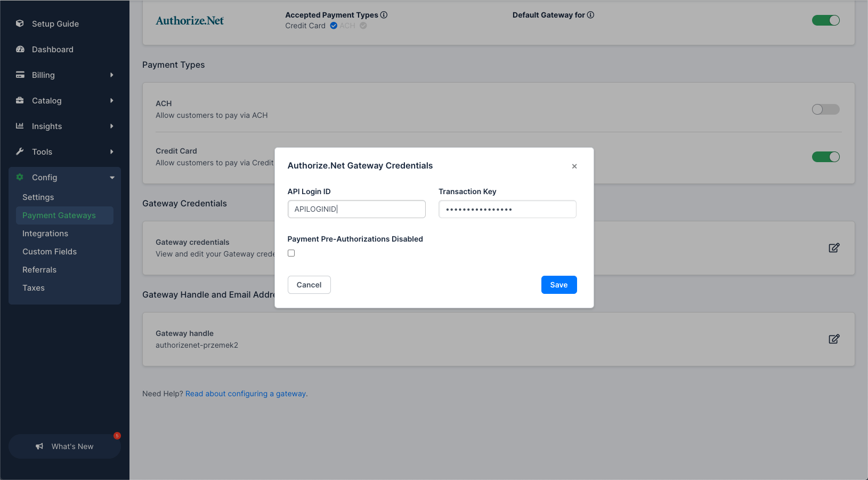The image size is (868, 480).
Task: Click the Billing card icon
Action: pos(20,75)
